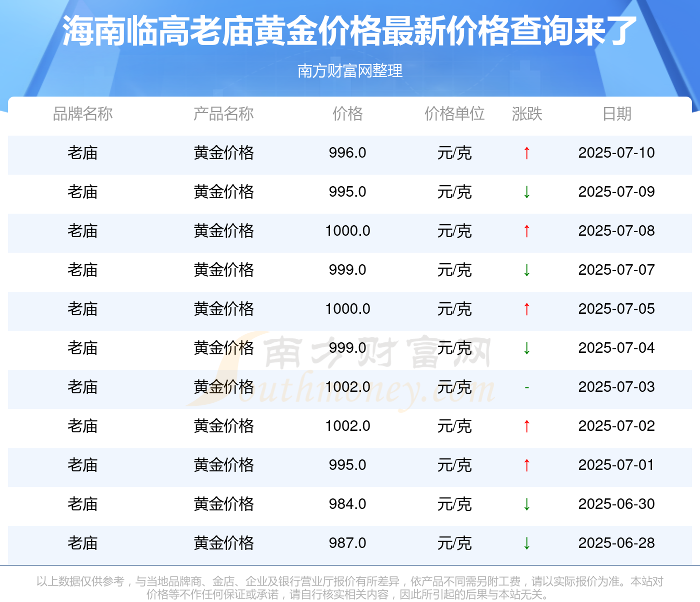
Task: Click the date 2025-07-02
Action: 616,426
